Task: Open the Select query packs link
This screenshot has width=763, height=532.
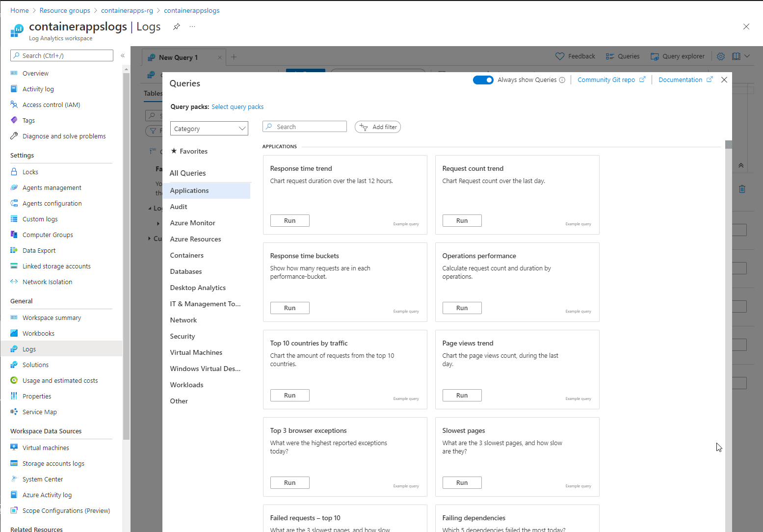Action: point(237,106)
